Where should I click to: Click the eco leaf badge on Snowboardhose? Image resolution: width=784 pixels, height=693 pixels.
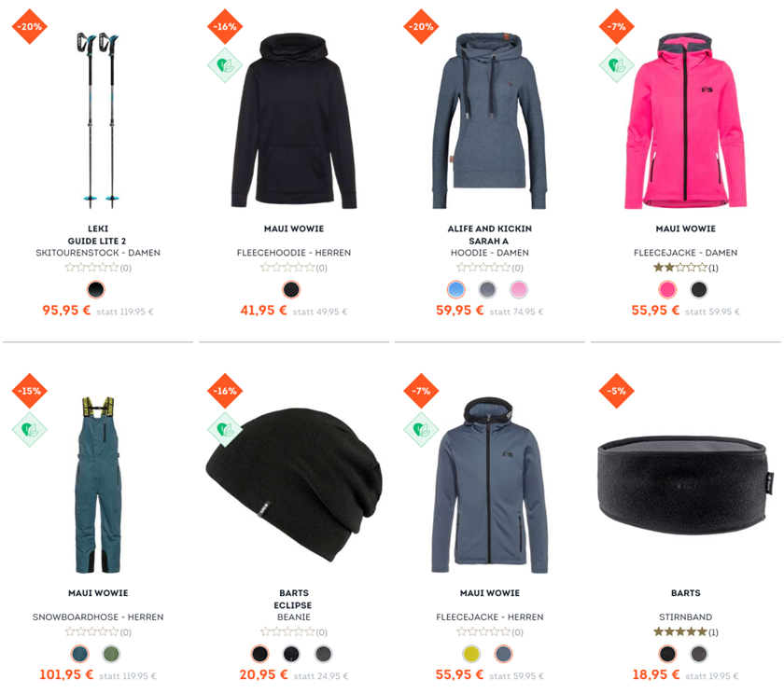(30, 430)
